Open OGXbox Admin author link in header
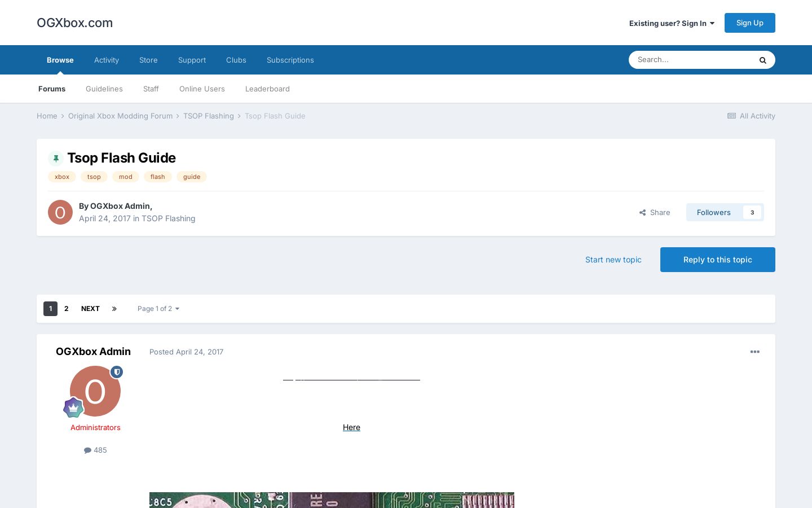 coord(120,206)
